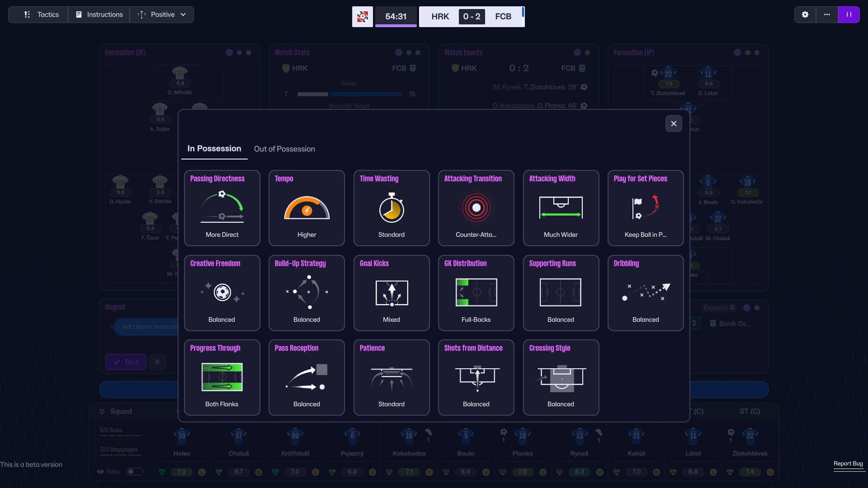Screen dimensions: 868x488
Task: Select the GK Distribution pitch icon
Action: (x=476, y=292)
